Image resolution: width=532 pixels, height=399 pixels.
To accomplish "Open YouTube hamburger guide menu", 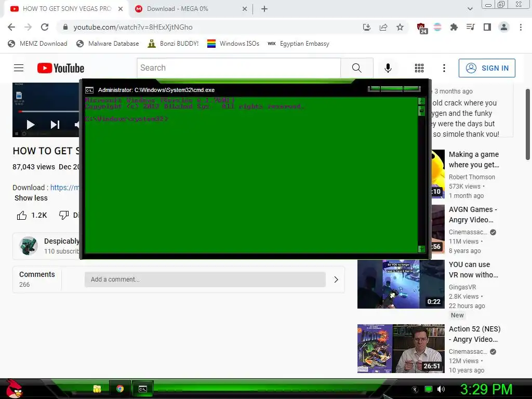I will coord(19,68).
